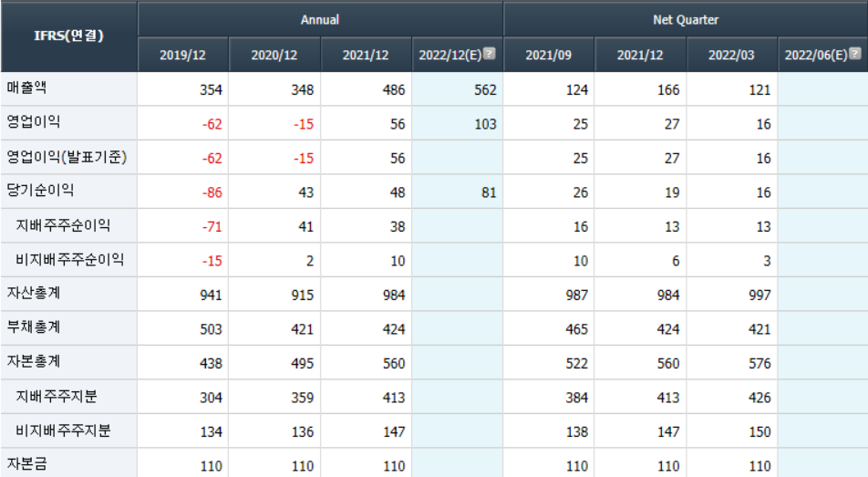Click the quarterly 2022/03 column header
This screenshot has width=868, height=477.
click(x=731, y=55)
